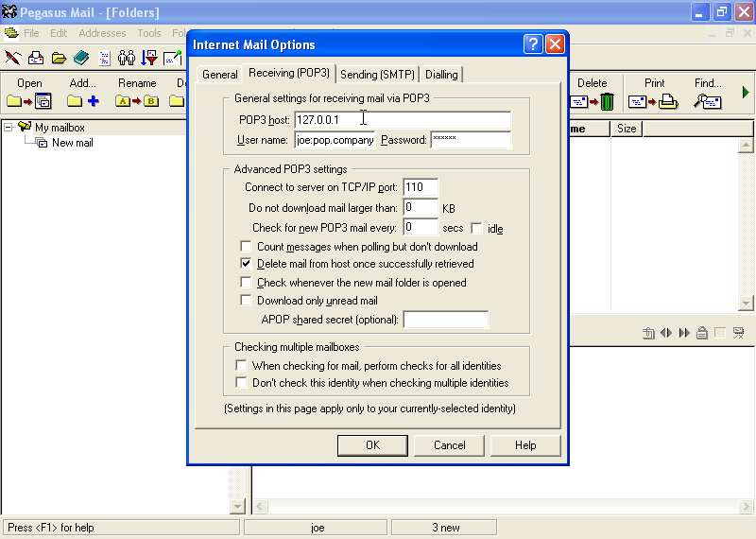
Task: Click the "joe" identity in status bar
Action: tap(317, 528)
